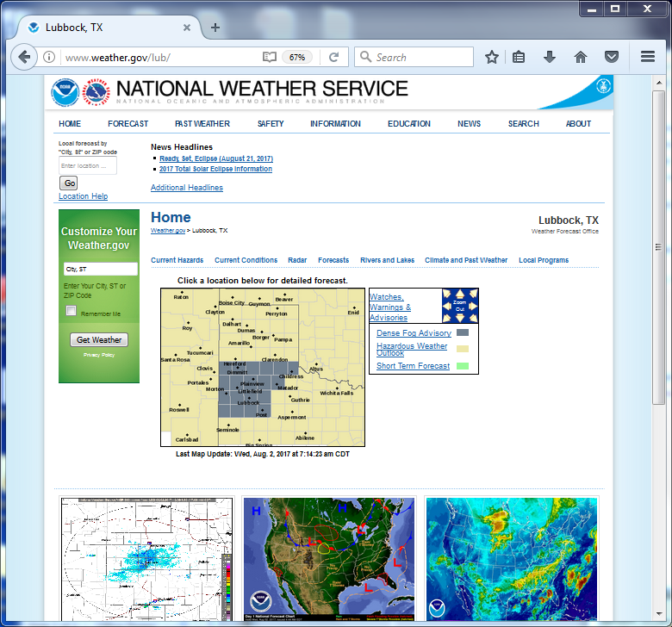Reload the page with the refresh icon
This screenshot has width=672, height=627.
click(334, 57)
